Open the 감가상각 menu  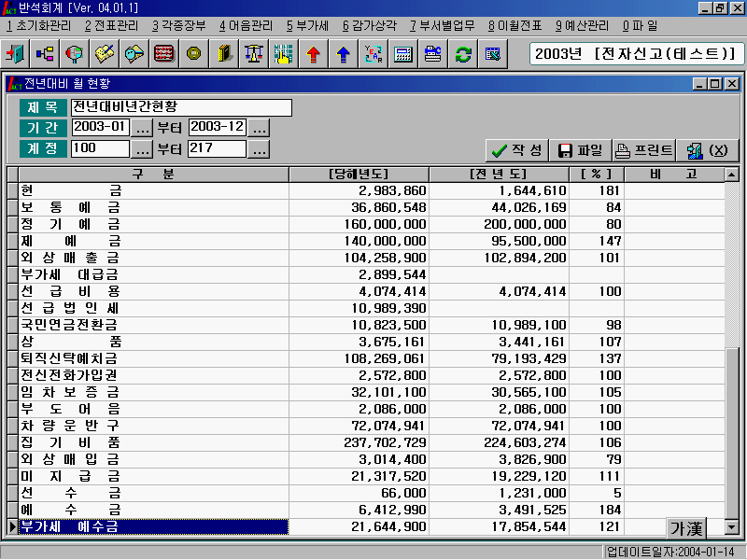[371, 25]
